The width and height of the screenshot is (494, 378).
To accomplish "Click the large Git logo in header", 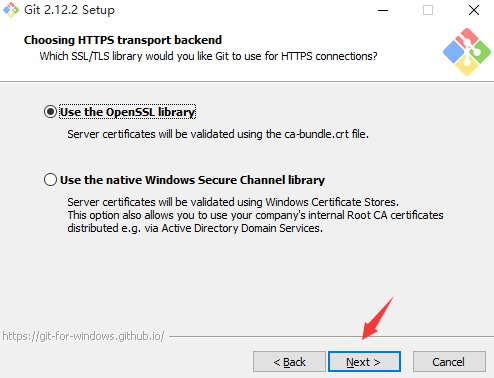I will click(x=467, y=52).
